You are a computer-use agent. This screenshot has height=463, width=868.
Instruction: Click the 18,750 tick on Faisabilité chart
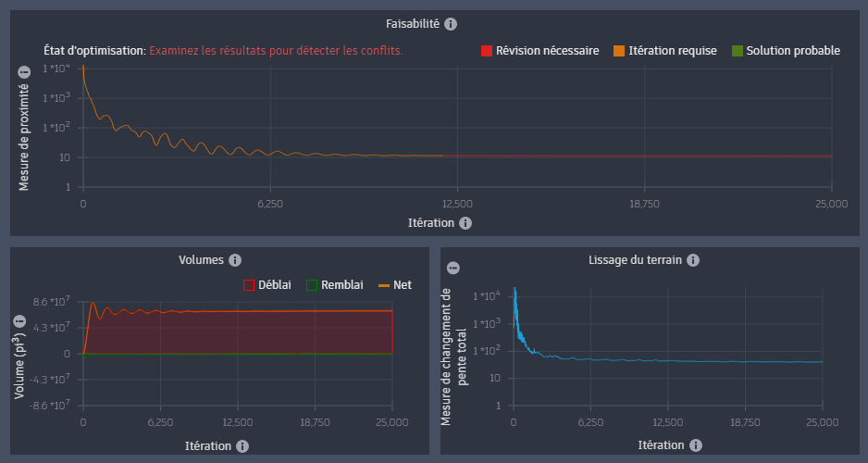click(x=644, y=204)
